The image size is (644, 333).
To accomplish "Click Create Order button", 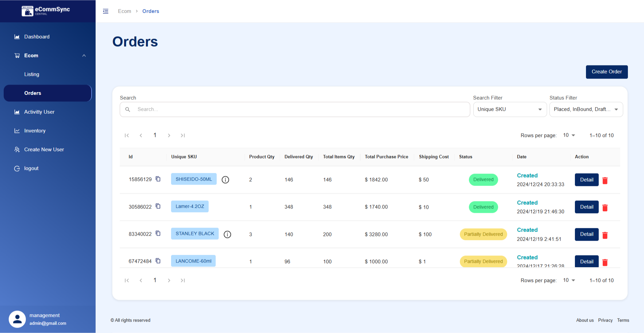I will point(606,72).
